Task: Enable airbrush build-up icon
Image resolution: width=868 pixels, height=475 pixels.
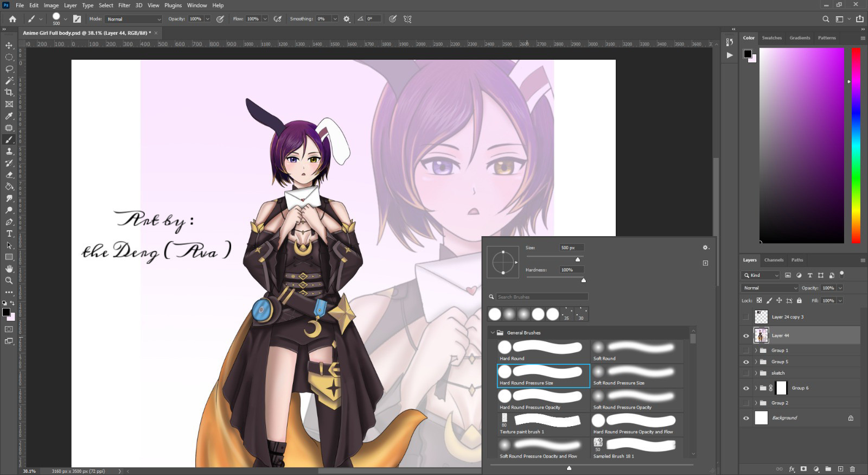Action: [278, 19]
